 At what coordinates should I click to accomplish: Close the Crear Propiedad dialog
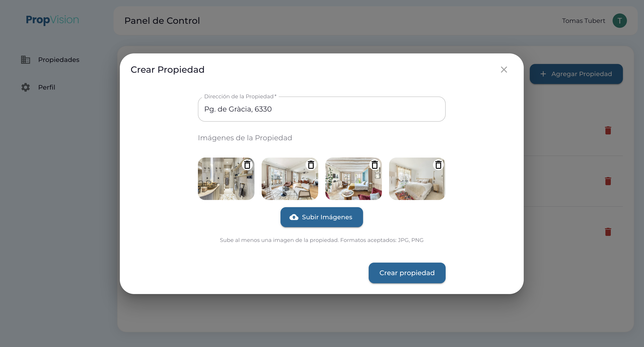[x=504, y=70]
